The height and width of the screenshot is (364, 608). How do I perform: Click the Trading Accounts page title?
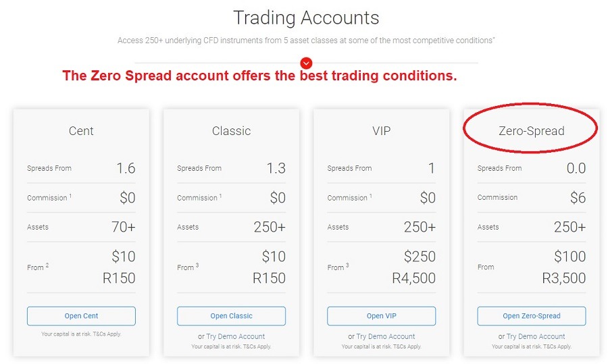306,18
